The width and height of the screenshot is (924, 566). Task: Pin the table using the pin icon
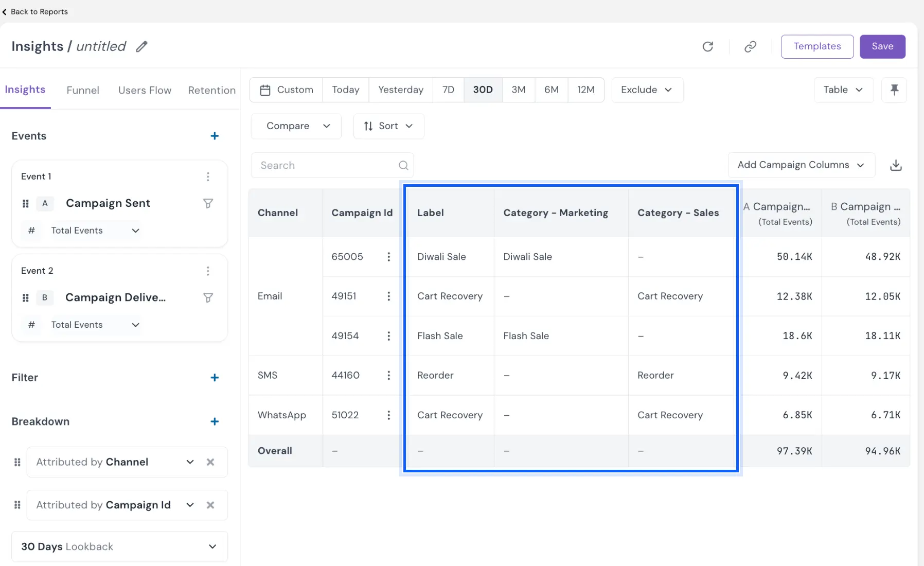894,90
